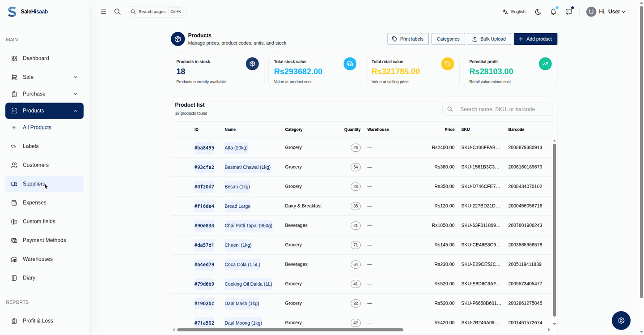Click the hamburger menu icon

[103, 12]
